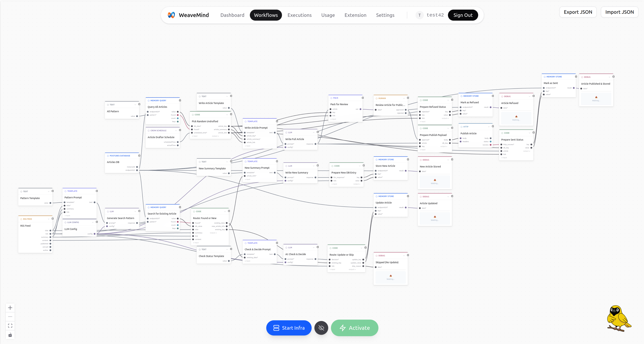Fit workflow to screen with the frame icon
The width and height of the screenshot is (644, 344).
[x=10, y=326]
